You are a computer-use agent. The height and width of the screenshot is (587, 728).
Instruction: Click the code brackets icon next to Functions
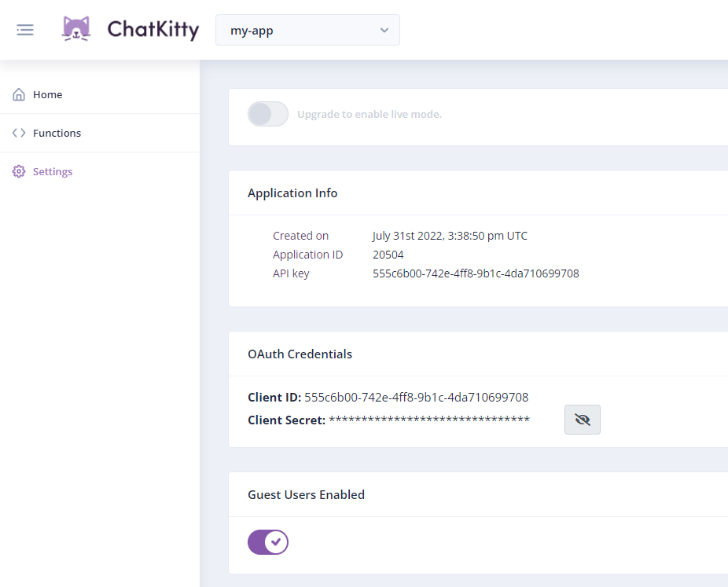(x=18, y=133)
